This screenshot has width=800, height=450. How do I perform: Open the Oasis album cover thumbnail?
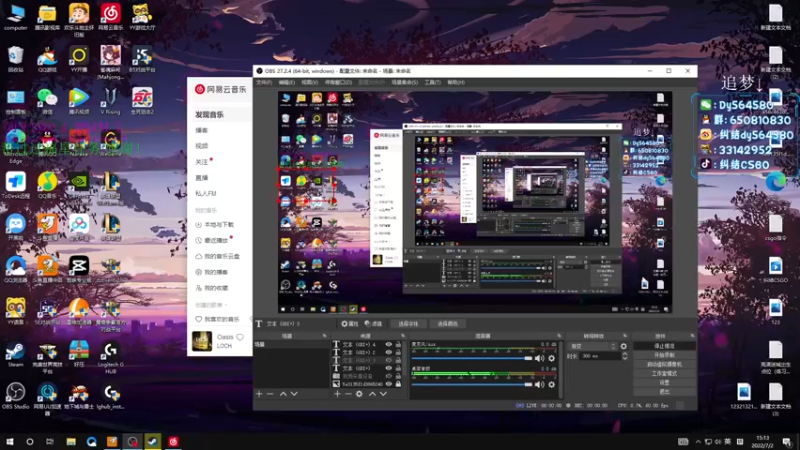coord(202,341)
